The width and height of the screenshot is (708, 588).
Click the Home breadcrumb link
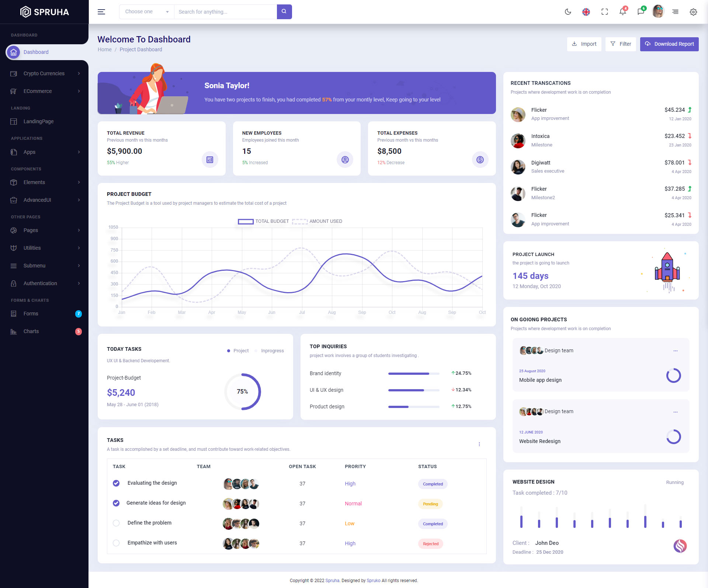click(104, 49)
